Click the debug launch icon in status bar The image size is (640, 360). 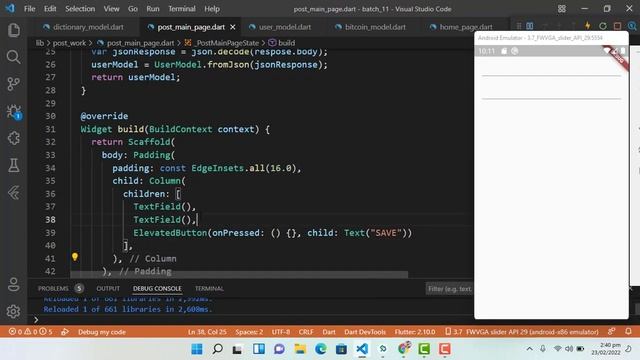point(64,332)
